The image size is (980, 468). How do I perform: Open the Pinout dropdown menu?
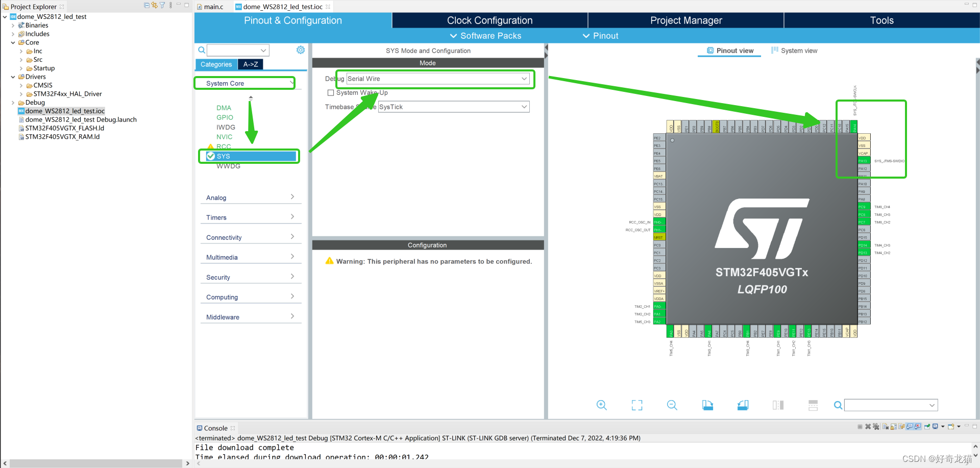coord(600,36)
